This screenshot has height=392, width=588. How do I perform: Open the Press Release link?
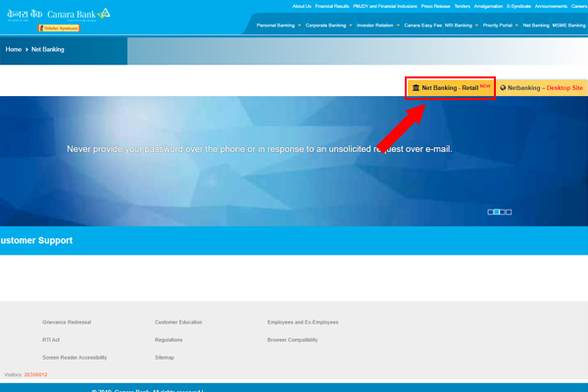click(x=435, y=7)
